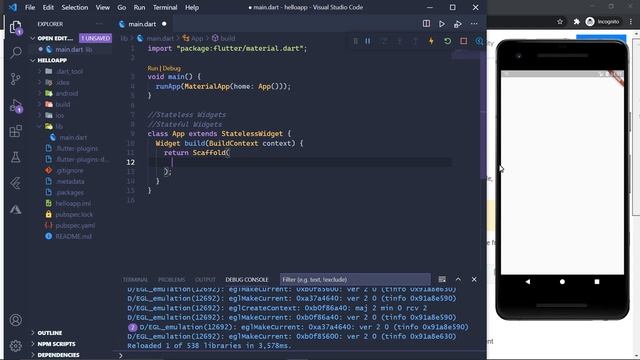
Task: Expand the Dependencies section
Action: 58,355
